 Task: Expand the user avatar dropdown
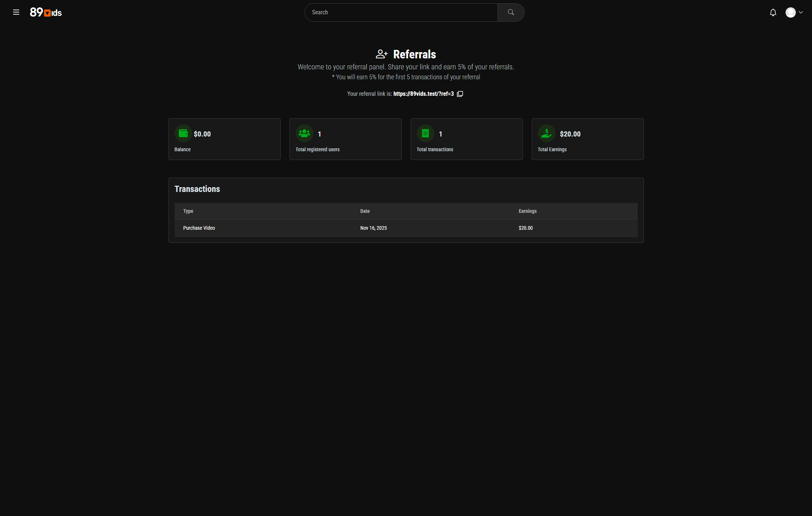801,12
